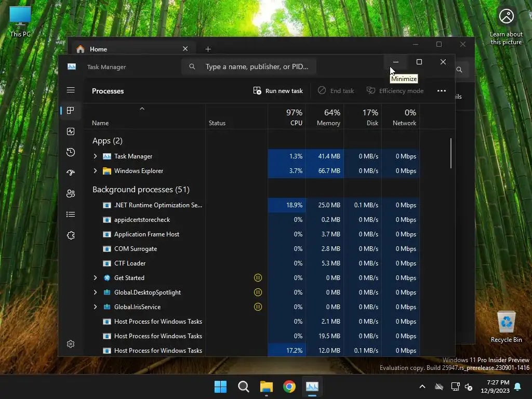532x399 pixels.
Task: Select the COM Surrogate process row
Action: (x=251, y=249)
